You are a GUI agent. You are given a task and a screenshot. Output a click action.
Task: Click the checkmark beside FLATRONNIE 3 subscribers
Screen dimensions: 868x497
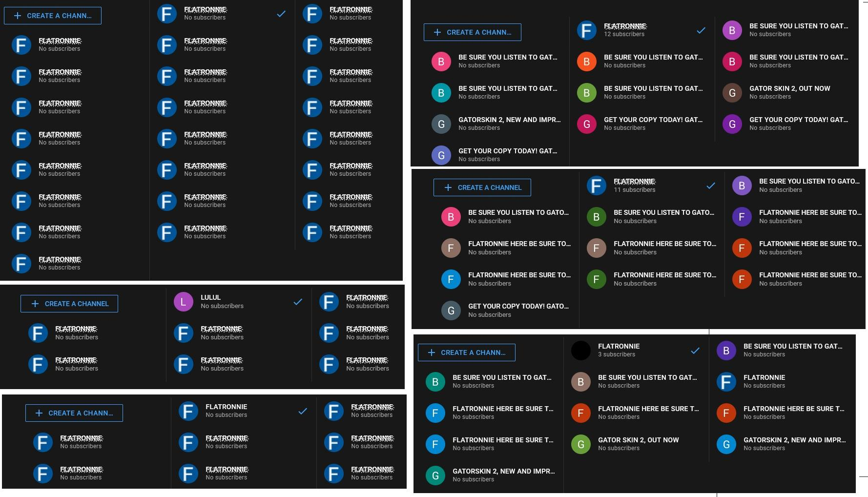(x=695, y=351)
